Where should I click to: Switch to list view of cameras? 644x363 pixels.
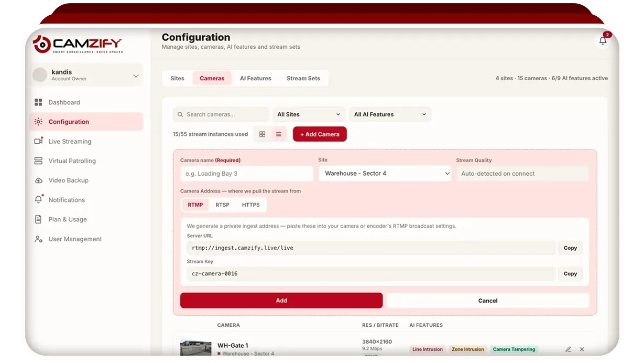[x=278, y=134]
